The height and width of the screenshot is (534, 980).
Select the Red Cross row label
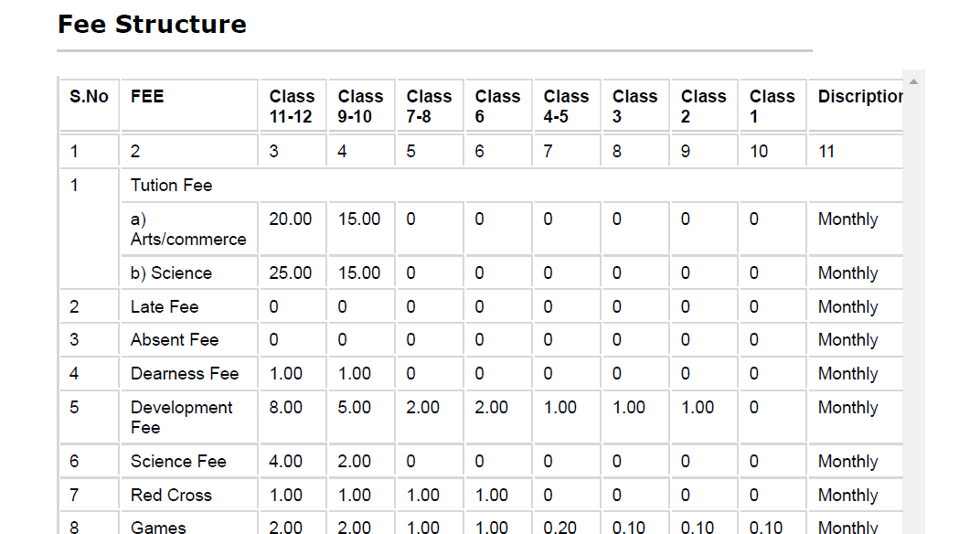(171, 496)
